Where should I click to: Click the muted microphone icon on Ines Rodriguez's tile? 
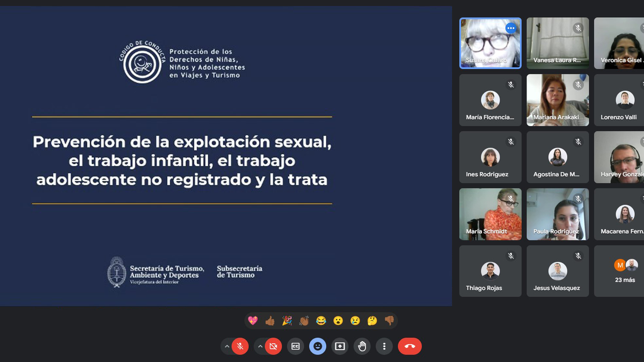510,142
